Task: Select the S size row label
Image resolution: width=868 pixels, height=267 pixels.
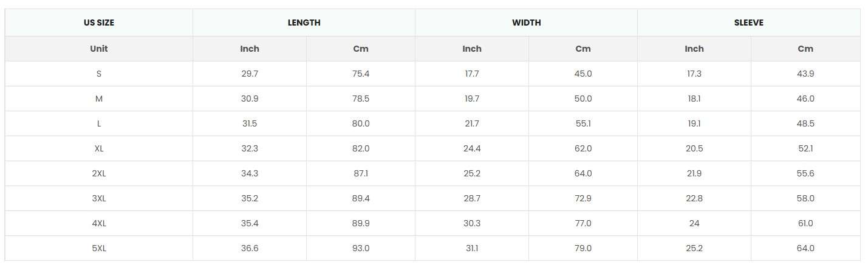Action: 99,74
